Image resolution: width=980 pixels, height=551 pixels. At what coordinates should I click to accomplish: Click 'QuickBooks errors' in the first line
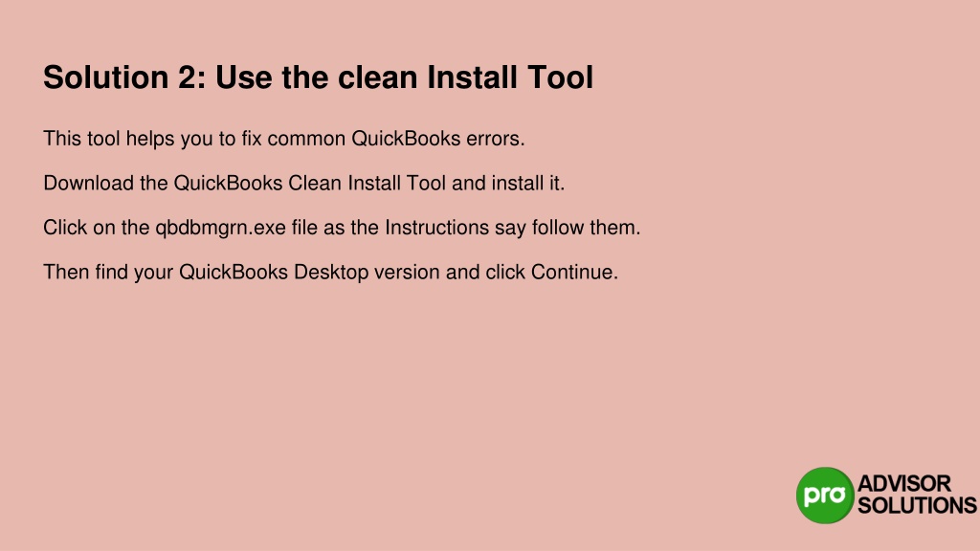[x=437, y=139]
